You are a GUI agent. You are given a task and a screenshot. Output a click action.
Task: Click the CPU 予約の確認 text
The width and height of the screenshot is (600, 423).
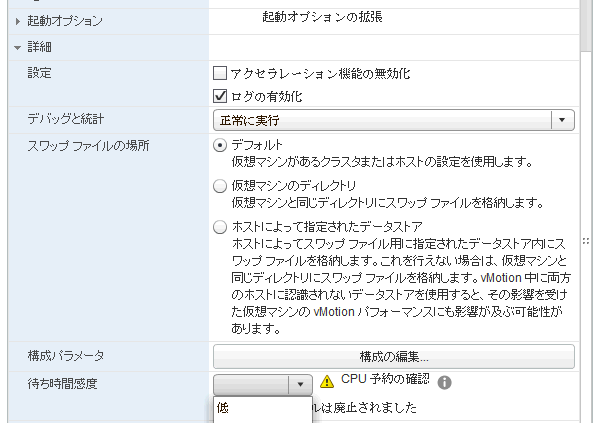pos(385,379)
